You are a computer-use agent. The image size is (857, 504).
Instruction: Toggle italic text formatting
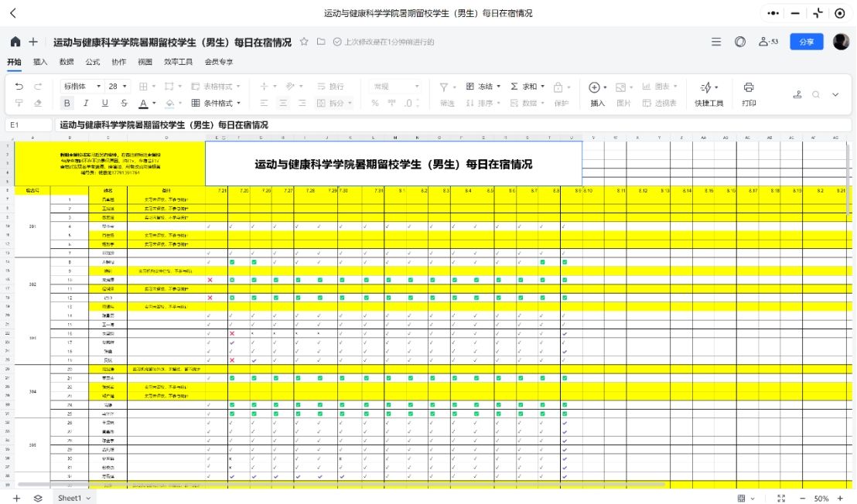tap(86, 103)
